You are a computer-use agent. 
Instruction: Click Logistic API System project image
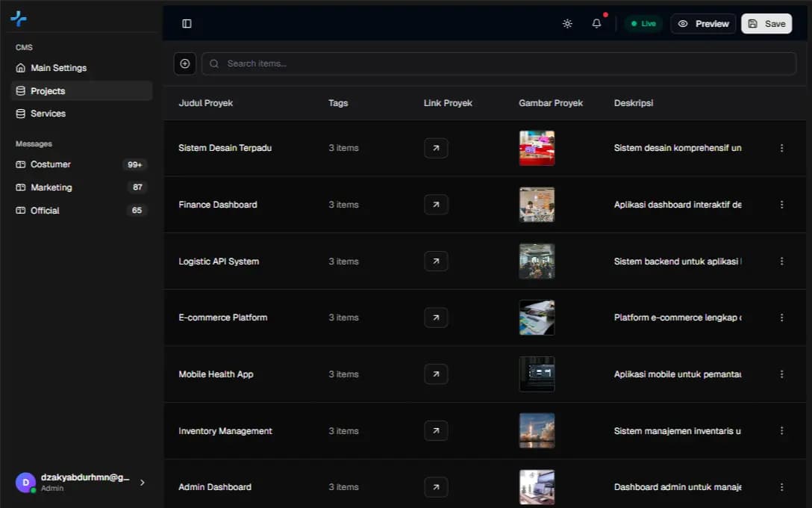537,261
